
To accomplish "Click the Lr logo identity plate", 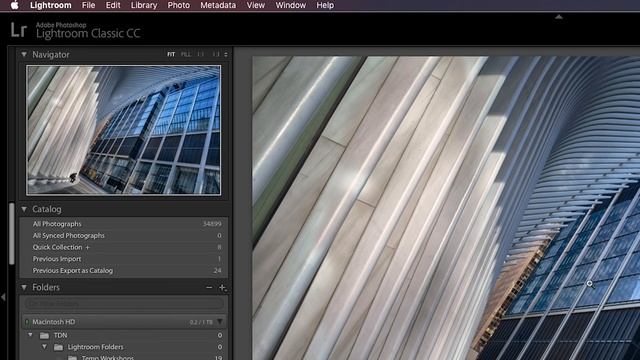I will tap(18, 30).
